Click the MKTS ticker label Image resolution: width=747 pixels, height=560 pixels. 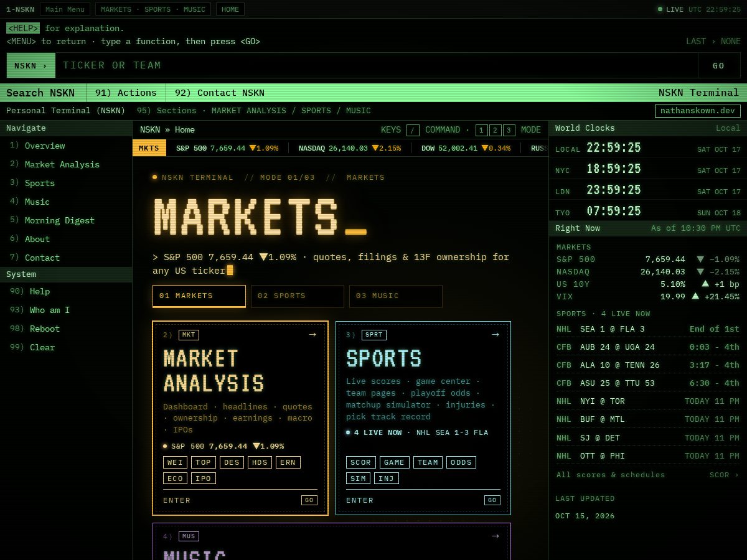coord(149,148)
